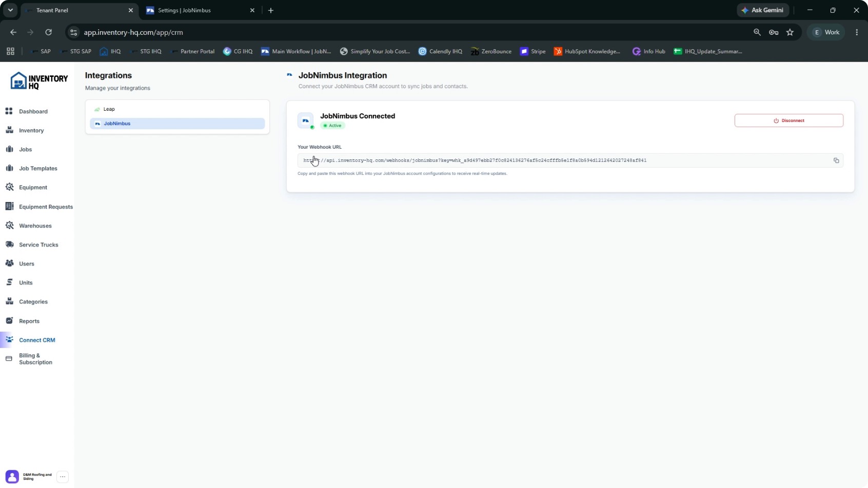Image resolution: width=868 pixels, height=488 pixels.
Task: Open Chrome's three-dot menu
Action: point(857,32)
